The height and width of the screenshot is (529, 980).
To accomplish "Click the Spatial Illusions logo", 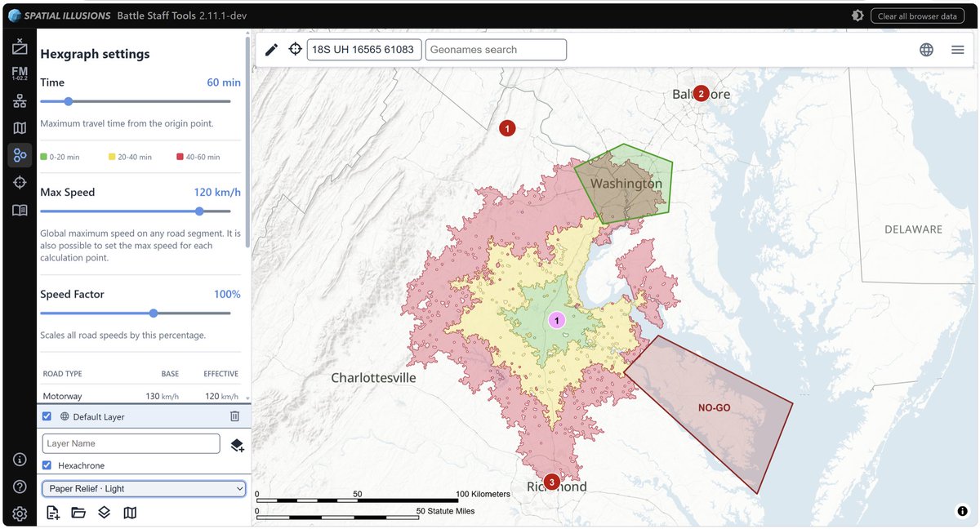I will tap(59, 16).
